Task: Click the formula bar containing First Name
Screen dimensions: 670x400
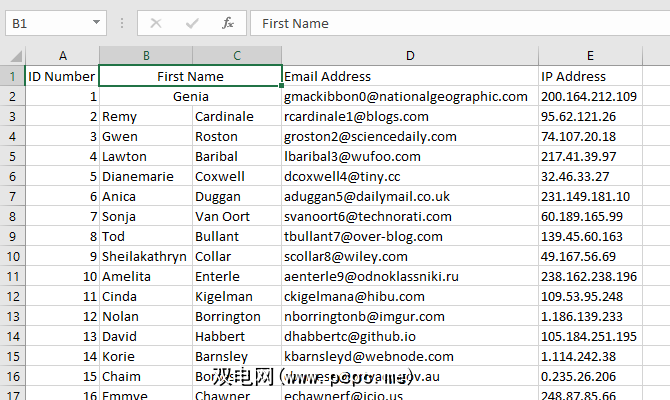Action: (460, 23)
